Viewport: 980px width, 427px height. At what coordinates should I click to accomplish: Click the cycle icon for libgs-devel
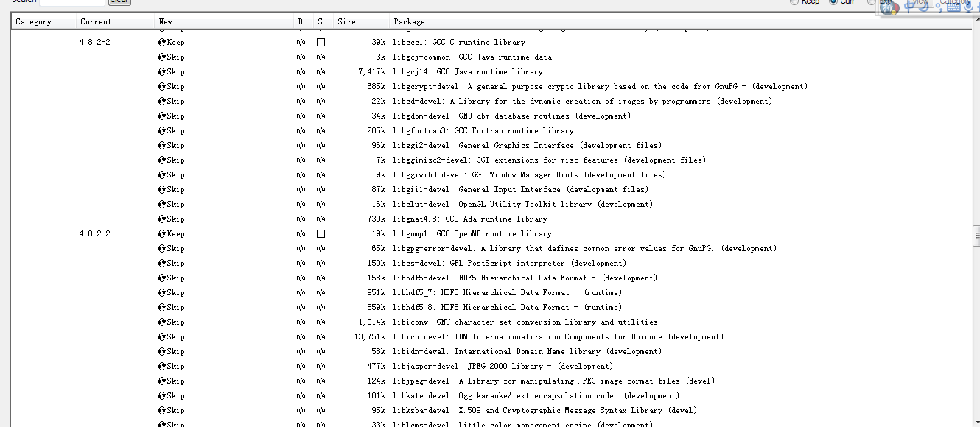point(162,264)
